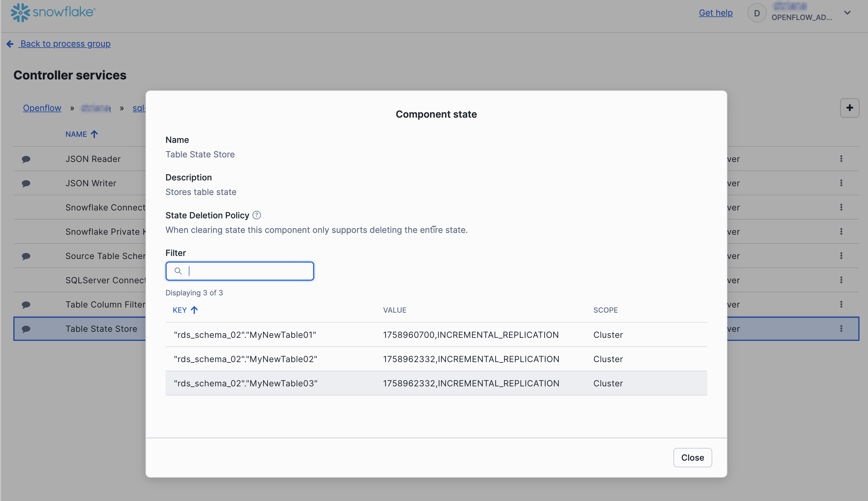Click comment icon beside Source Table Schema

click(x=26, y=256)
